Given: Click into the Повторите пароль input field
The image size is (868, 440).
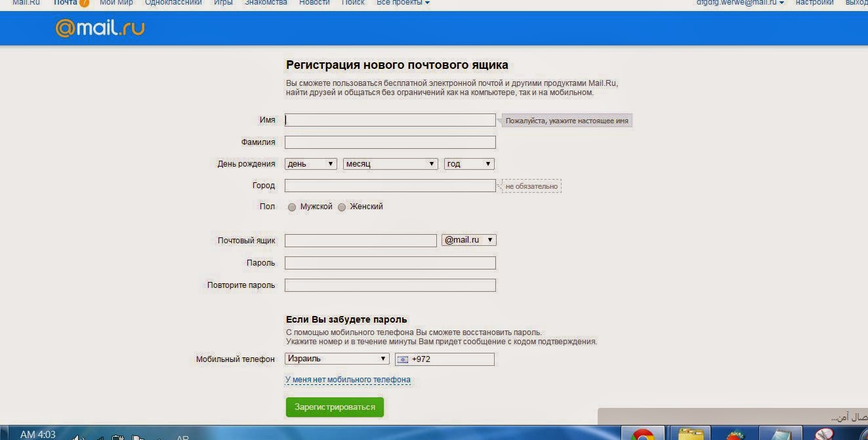Looking at the screenshot, I should pyautogui.click(x=390, y=285).
